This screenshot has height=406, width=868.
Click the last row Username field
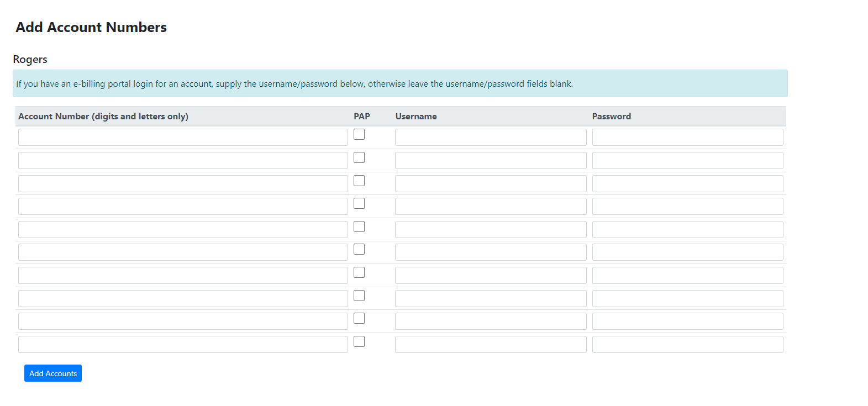tap(491, 345)
